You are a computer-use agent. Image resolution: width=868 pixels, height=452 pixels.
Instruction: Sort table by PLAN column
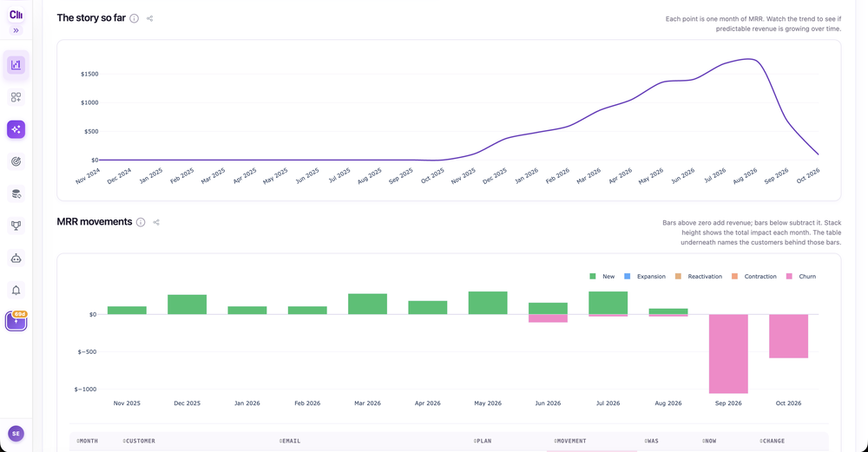coord(483,441)
